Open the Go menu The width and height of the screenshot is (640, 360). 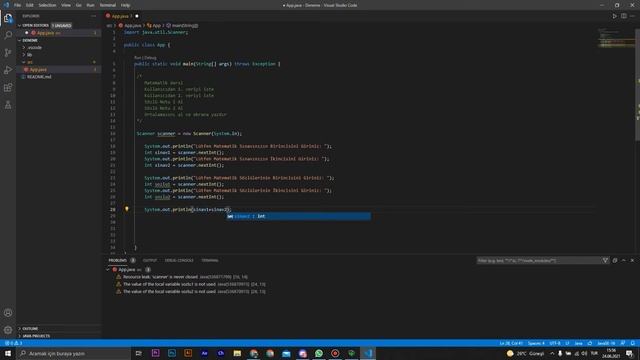click(79, 5)
